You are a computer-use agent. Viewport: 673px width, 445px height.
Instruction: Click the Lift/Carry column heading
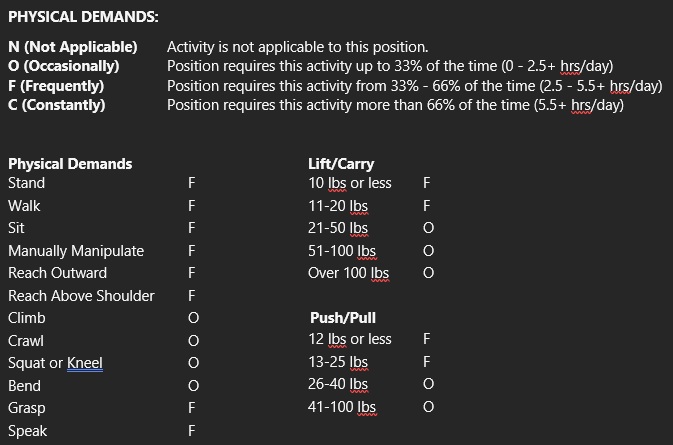(x=341, y=164)
